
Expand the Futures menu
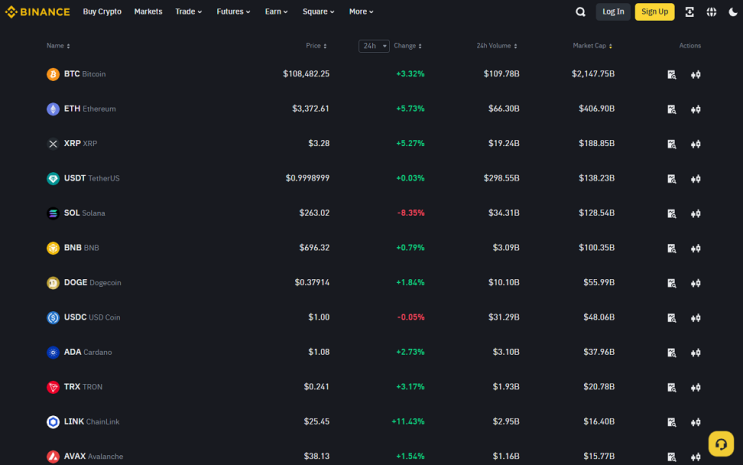[x=233, y=11]
